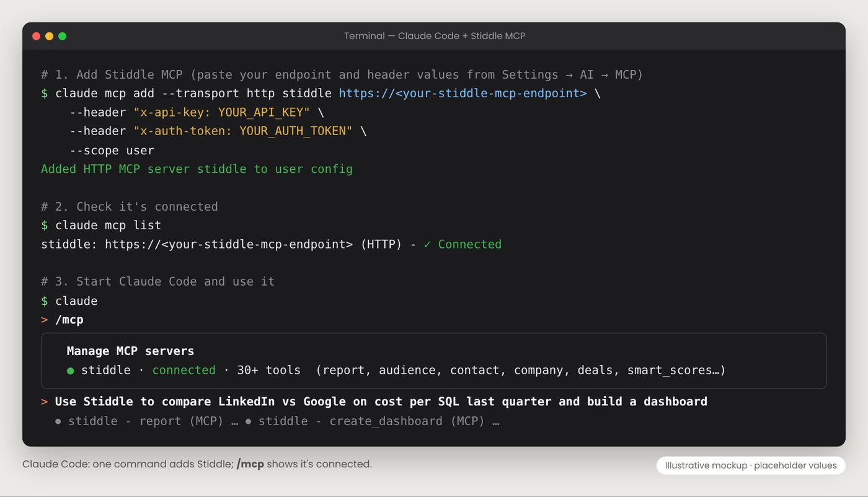Minimize the terminal using the yellow button
The height and width of the screenshot is (497, 868).
[49, 36]
